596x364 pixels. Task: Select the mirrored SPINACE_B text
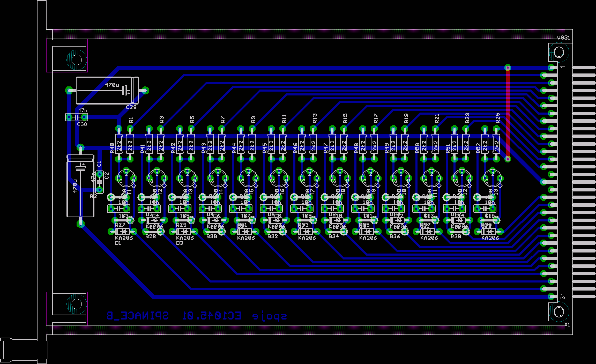[x=138, y=316]
